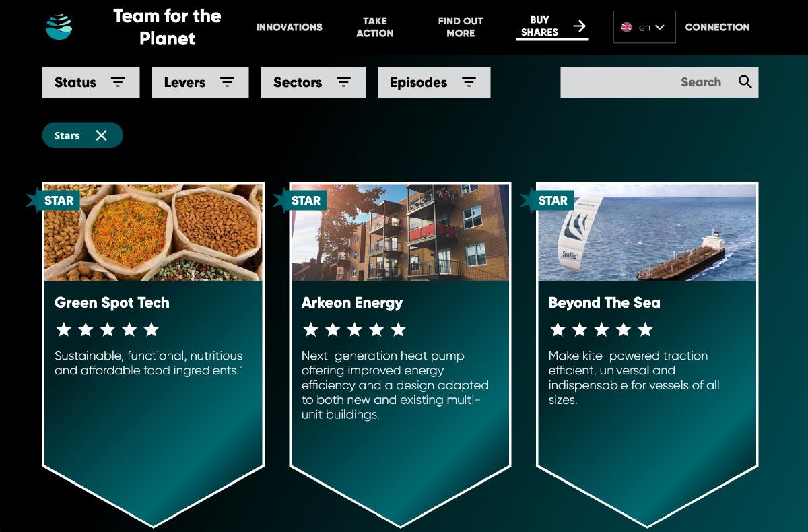808x532 pixels.
Task: Open the Status filter dropdown
Action: pyautogui.click(x=91, y=82)
